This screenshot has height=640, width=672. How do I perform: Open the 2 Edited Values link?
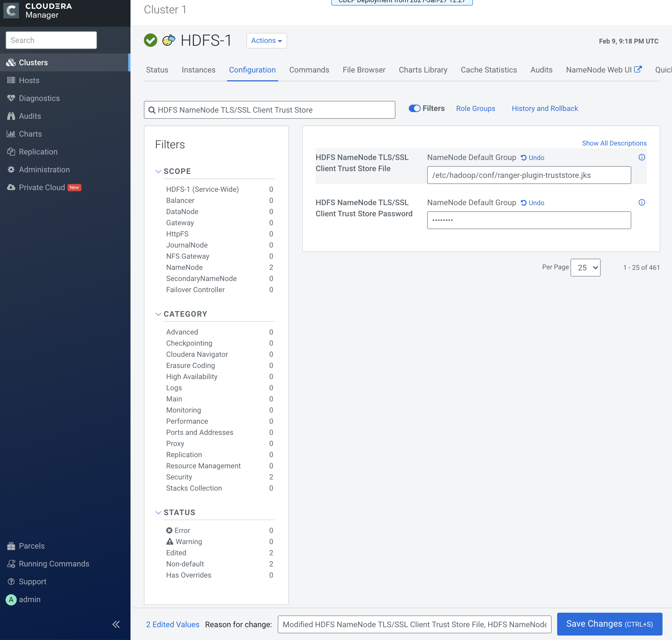[x=173, y=625]
